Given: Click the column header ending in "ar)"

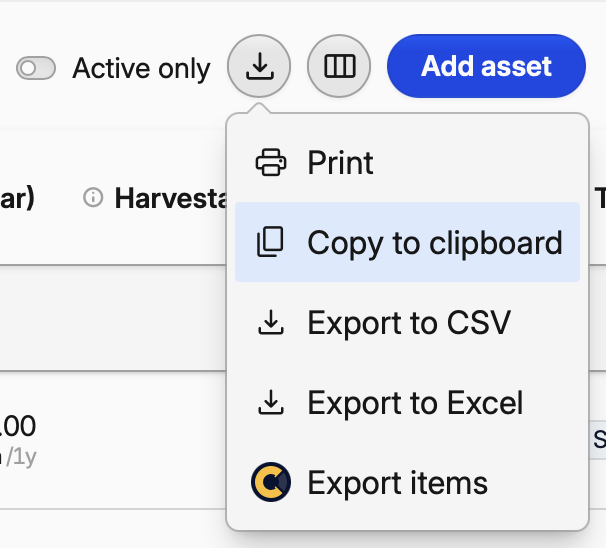Looking at the screenshot, I should tap(17, 198).
